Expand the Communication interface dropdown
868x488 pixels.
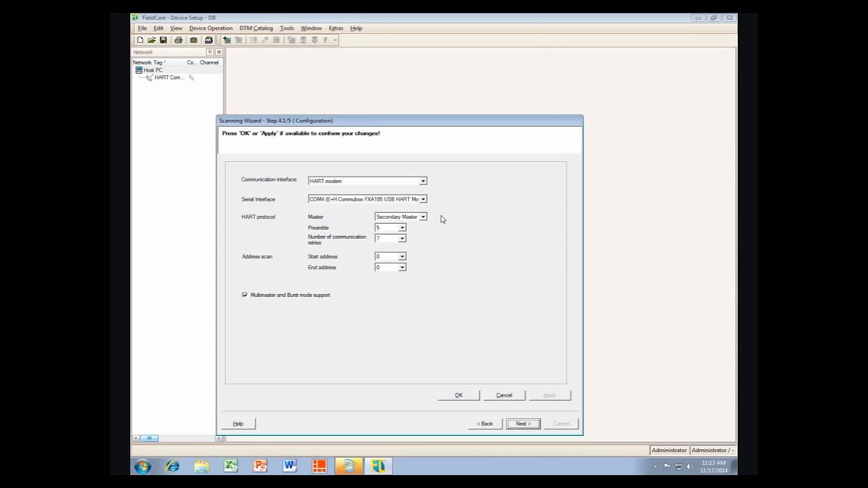(422, 181)
